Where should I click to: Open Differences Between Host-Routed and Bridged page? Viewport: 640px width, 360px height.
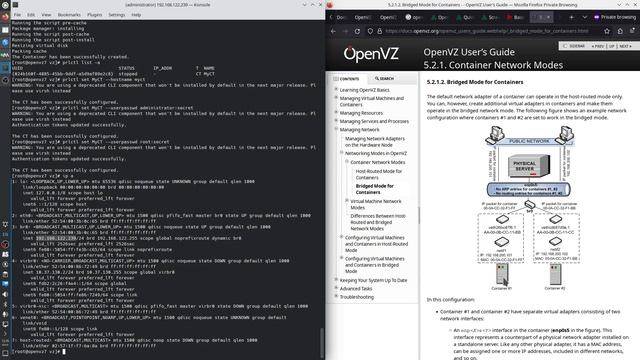tap(378, 222)
